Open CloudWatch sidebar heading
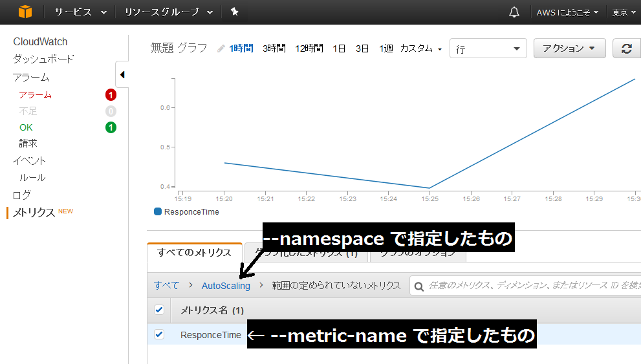This screenshot has width=641, height=364. (x=40, y=41)
